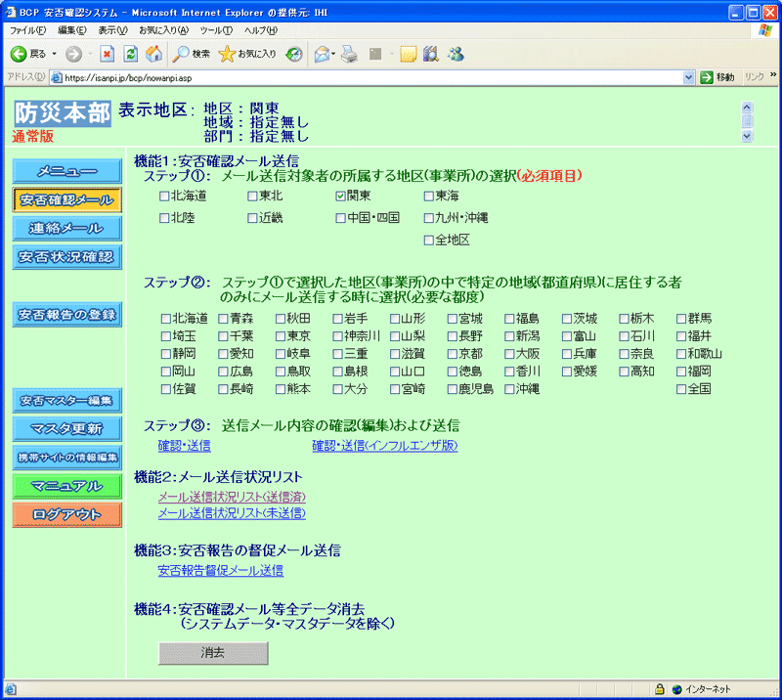Click the page icon in the address bar
The width and height of the screenshot is (782, 700).
pyautogui.click(x=57, y=78)
